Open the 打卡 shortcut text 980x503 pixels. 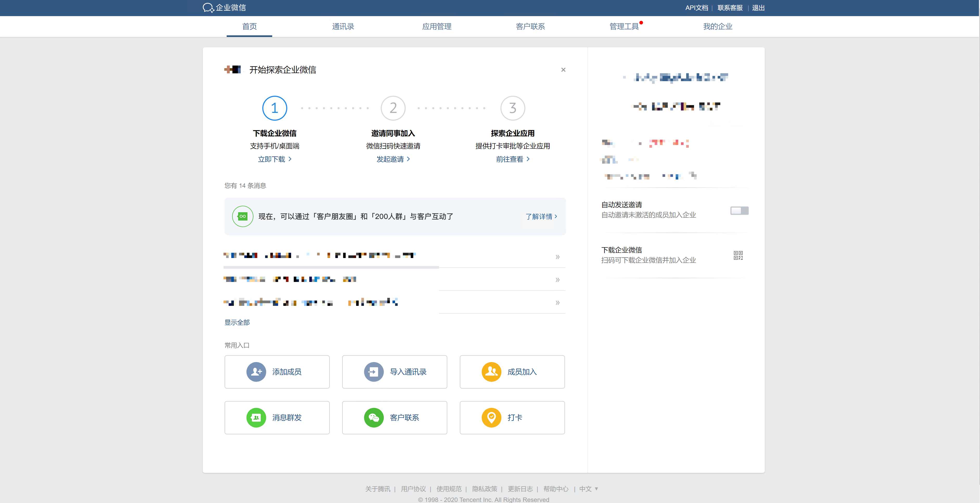pyautogui.click(x=515, y=417)
